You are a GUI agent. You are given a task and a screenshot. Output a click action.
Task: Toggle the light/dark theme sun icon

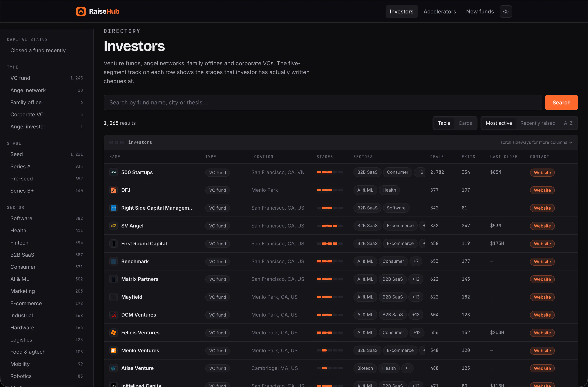pos(506,12)
